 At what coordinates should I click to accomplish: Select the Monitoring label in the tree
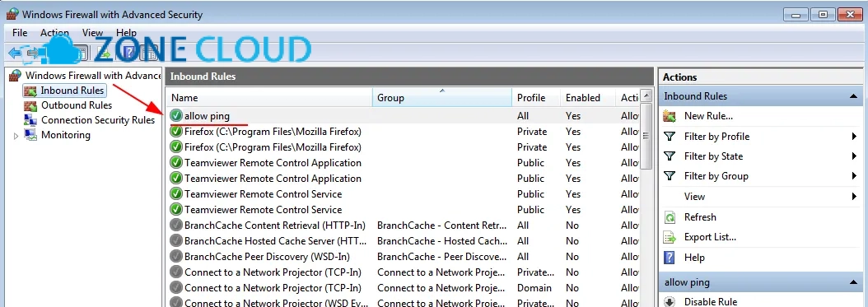point(65,135)
